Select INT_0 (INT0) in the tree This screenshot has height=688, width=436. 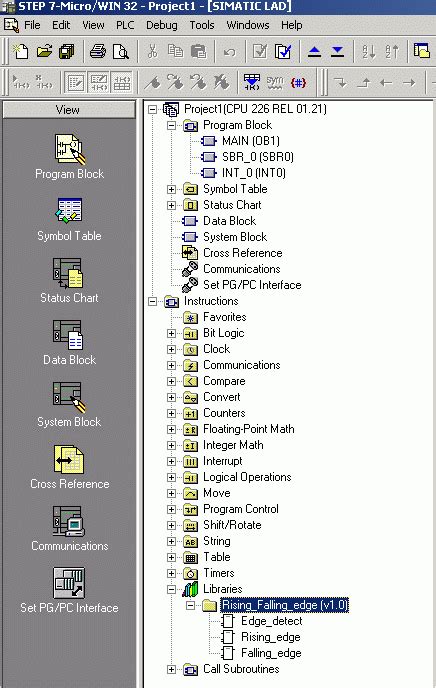tap(254, 173)
